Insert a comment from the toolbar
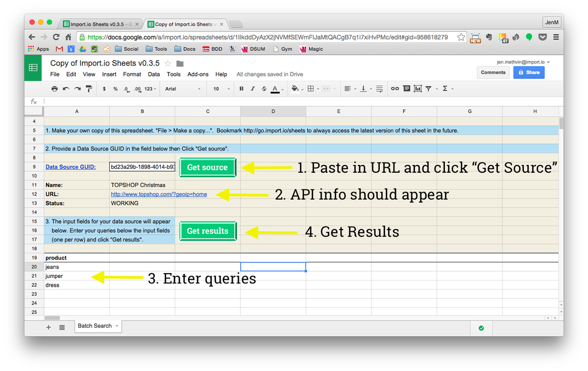Viewport: 588px width, 371px height. coord(406,89)
